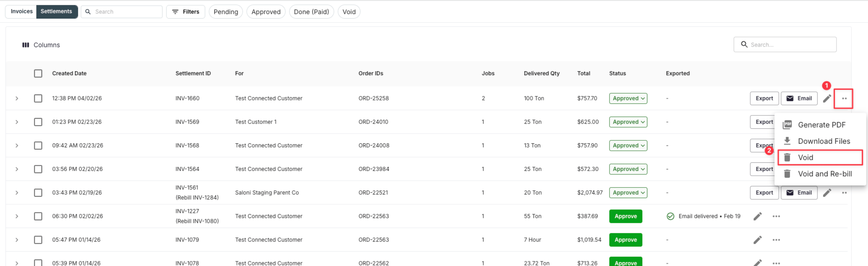Open Approved status dropdown for INV-1660
The width and height of the screenshot is (868, 266).
tap(628, 98)
